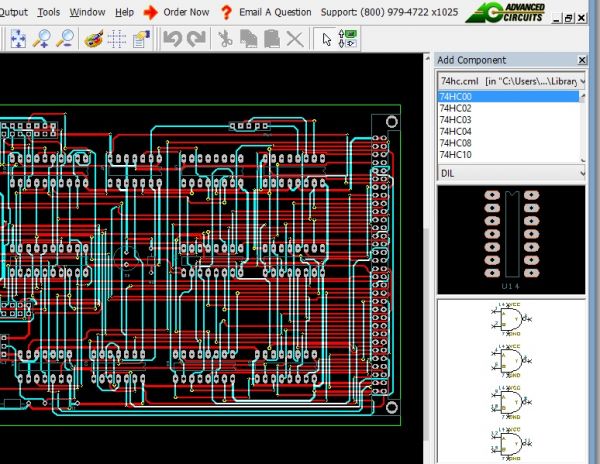This screenshot has height=464, width=600.
Task: Select 74HC04 in the component list
Action: pyautogui.click(x=456, y=131)
